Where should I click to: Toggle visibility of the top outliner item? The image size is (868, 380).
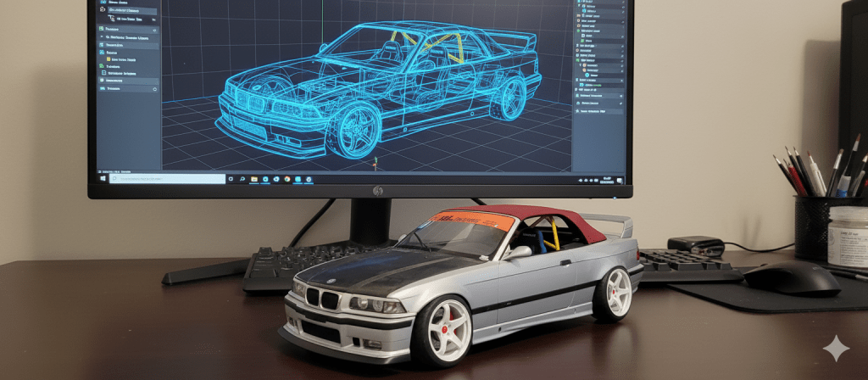click(623, 3)
